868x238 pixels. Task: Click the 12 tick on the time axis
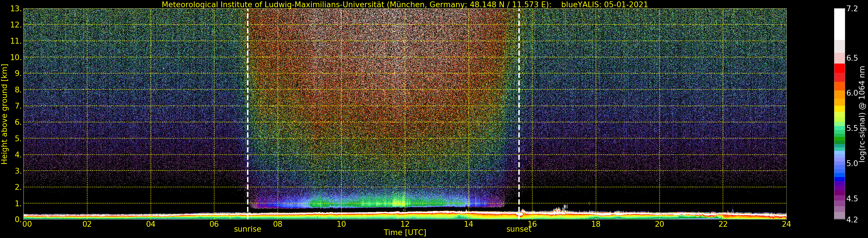pyautogui.click(x=405, y=224)
